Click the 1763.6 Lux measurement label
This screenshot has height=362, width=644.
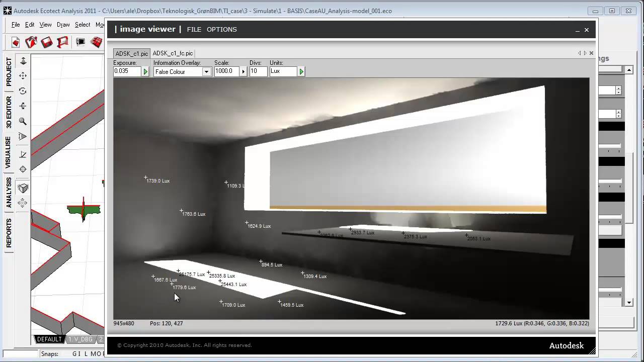(x=194, y=214)
